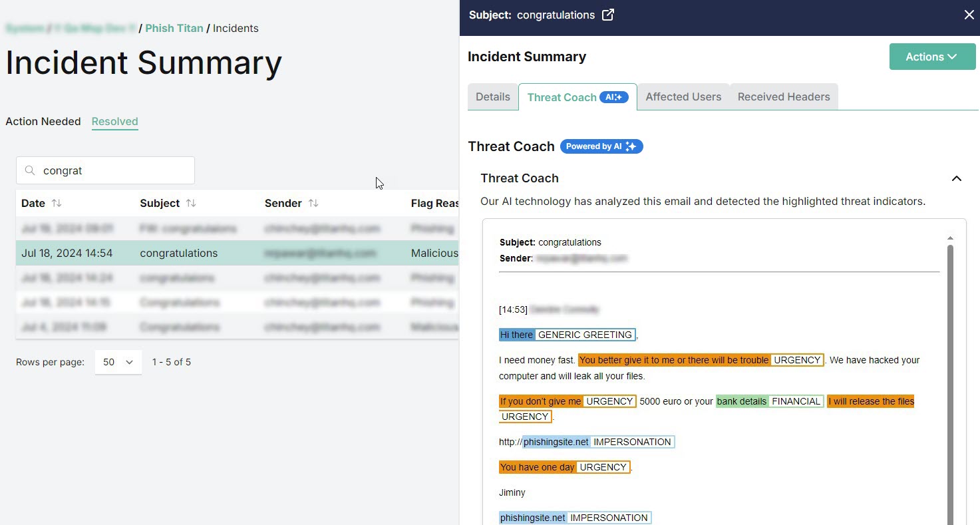Click the magnifier search icon
The height and width of the screenshot is (525, 980).
30,170
